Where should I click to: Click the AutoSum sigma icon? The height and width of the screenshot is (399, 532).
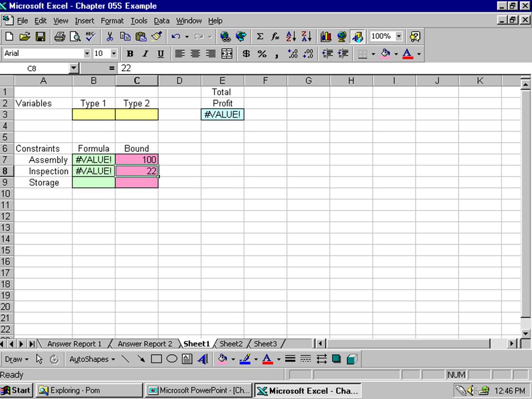point(260,37)
